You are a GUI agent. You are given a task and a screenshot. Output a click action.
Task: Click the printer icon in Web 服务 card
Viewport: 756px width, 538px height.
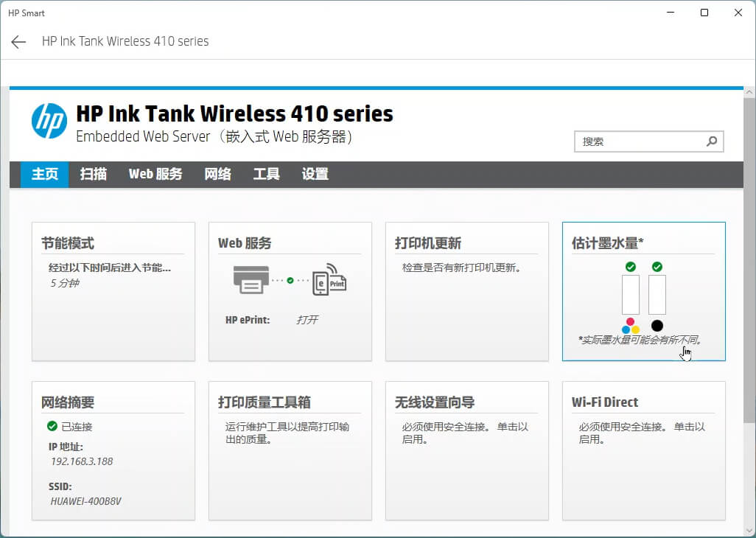point(251,279)
